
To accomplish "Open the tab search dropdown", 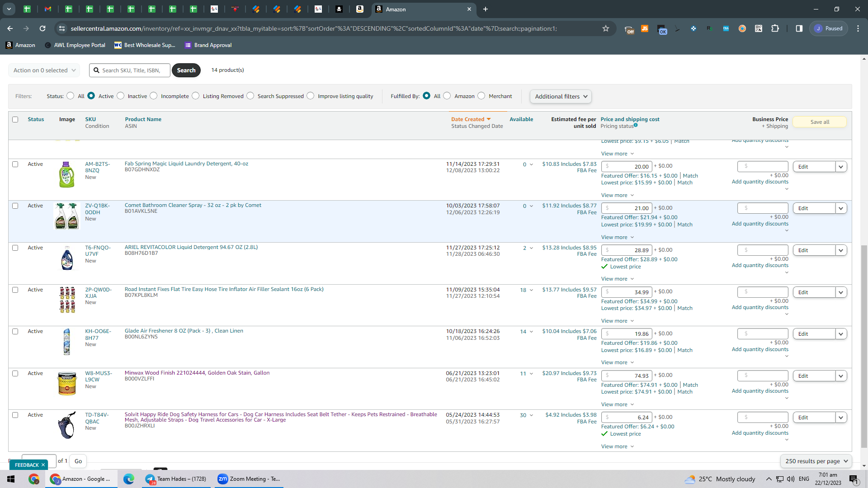I will click(x=9, y=9).
